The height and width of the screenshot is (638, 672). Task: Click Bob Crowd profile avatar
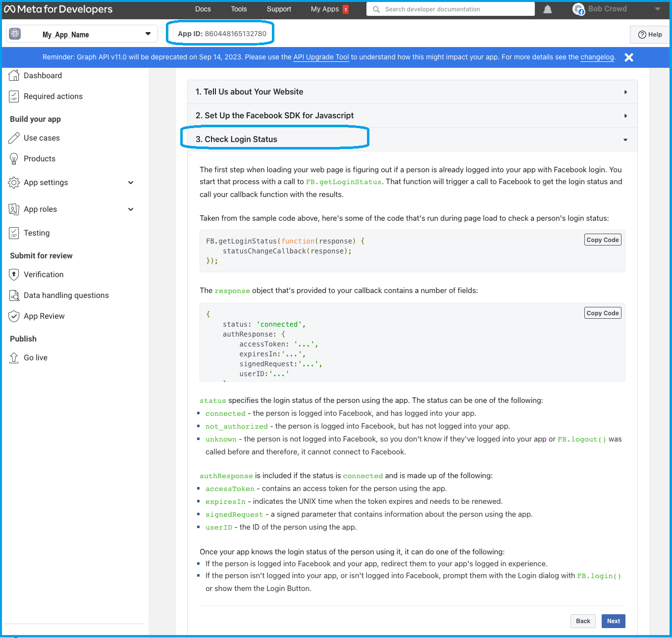point(578,9)
